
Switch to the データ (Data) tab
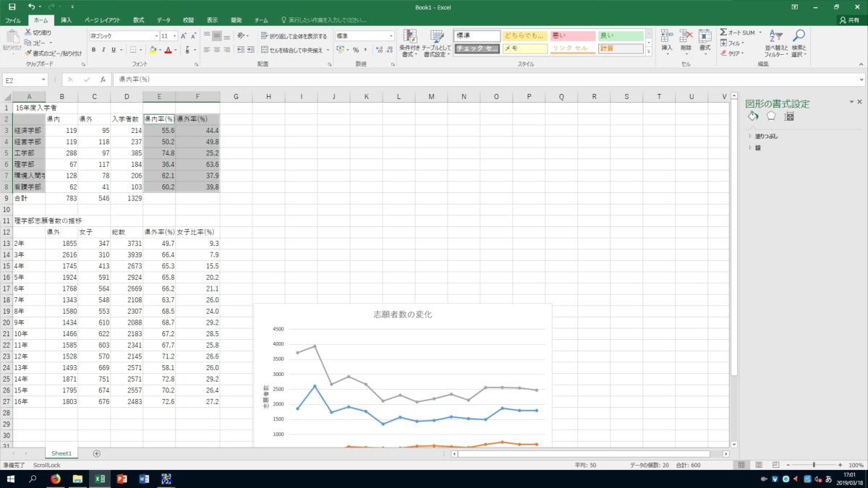click(x=163, y=20)
